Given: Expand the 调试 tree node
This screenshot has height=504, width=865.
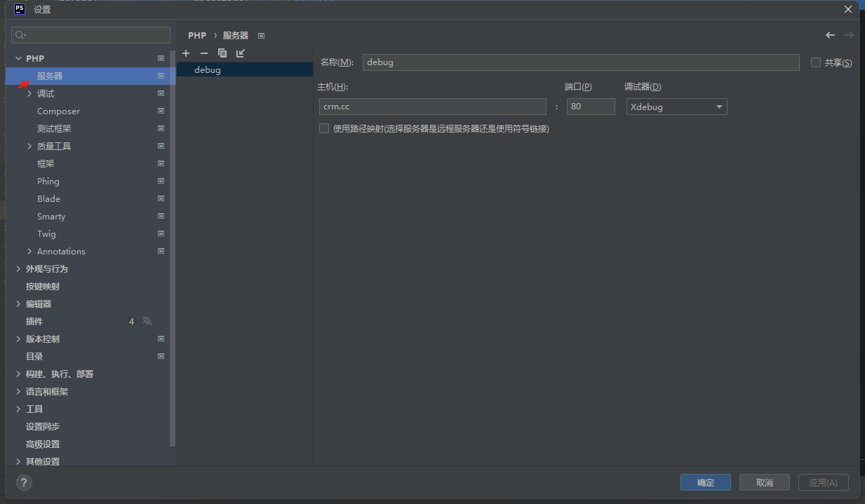Looking at the screenshot, I should coord(29,93).
